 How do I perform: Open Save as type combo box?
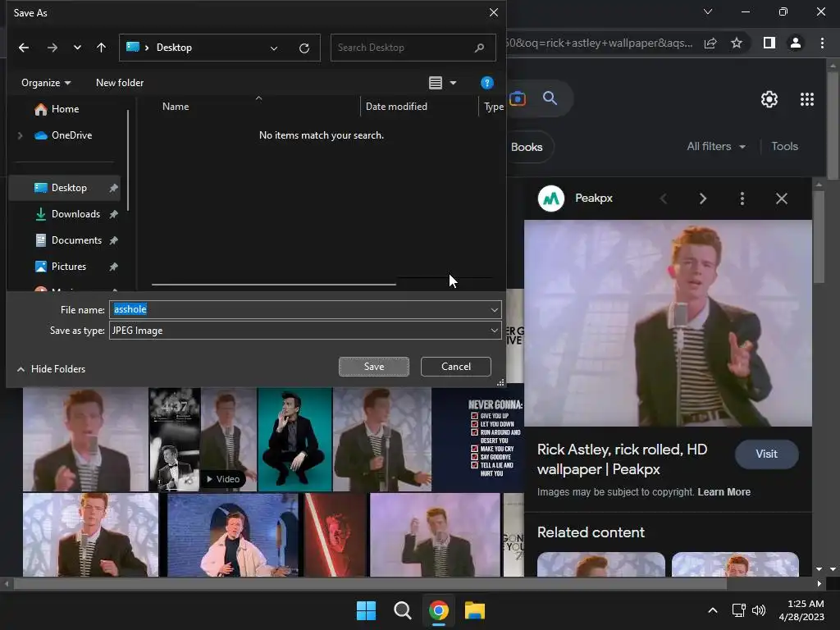point(305,331)
